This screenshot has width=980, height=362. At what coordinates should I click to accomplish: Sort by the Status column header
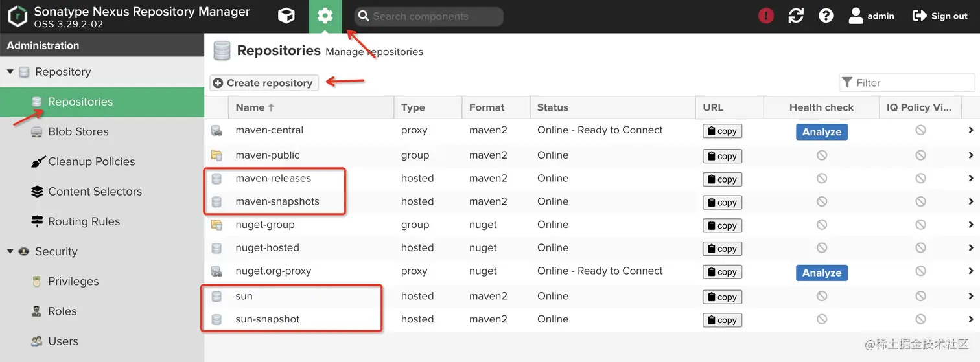612,107
